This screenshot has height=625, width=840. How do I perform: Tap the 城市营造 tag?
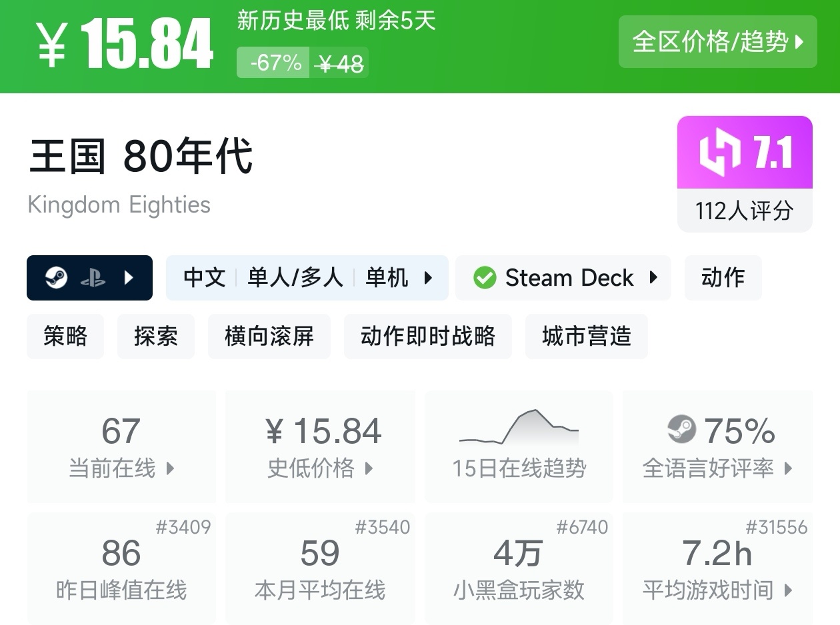coord(587,336)
